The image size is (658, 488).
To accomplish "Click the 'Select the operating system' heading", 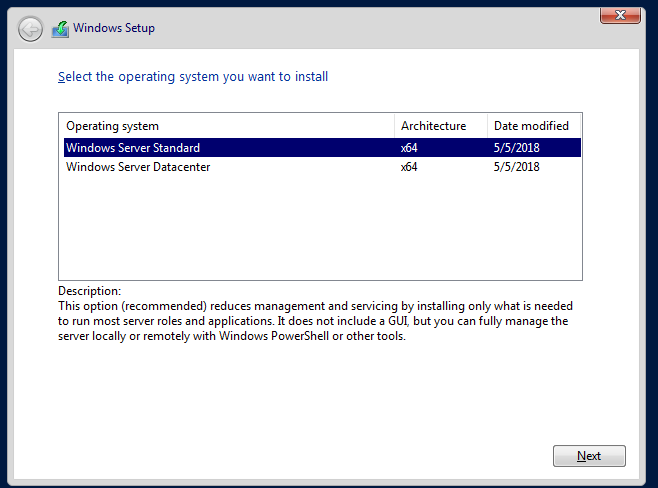I will 193,77.
